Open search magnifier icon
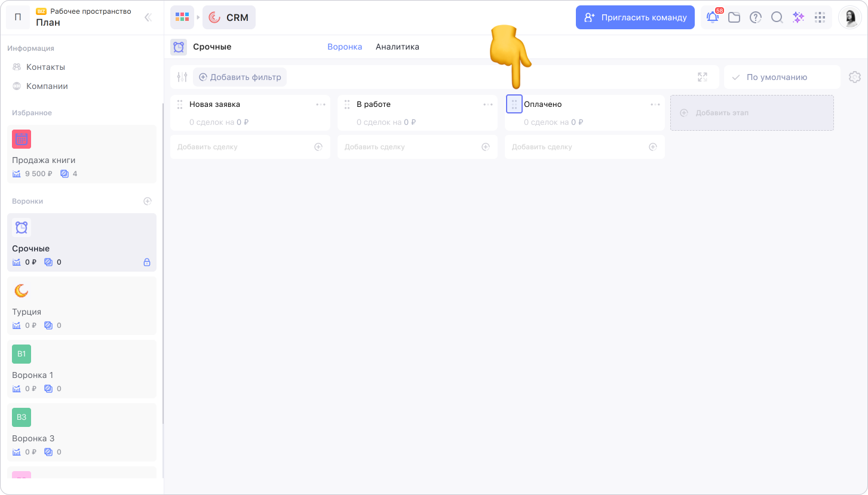Screen dimensions: 868x495 click(777, 17)
